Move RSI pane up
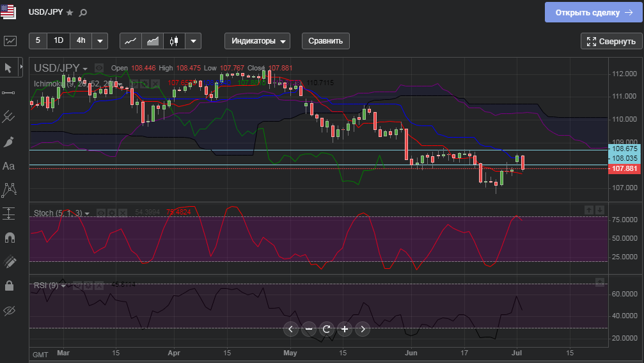 [x=600, y=282]
